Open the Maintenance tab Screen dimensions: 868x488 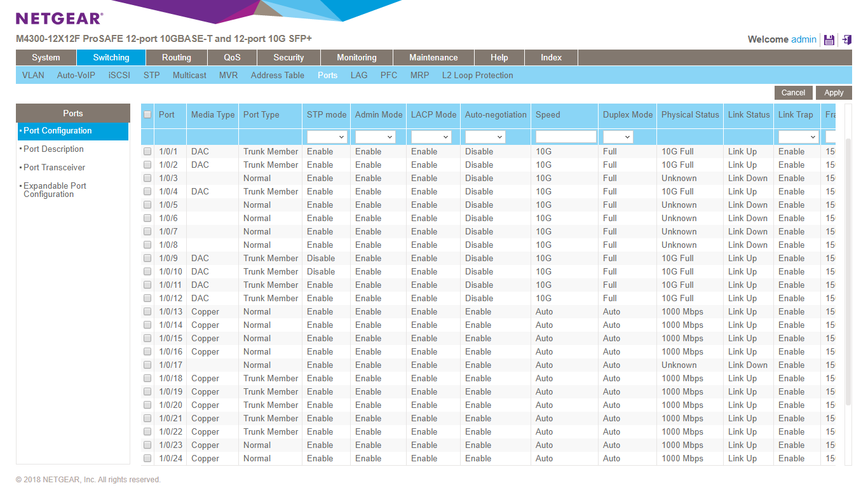(x=433, y=57)
